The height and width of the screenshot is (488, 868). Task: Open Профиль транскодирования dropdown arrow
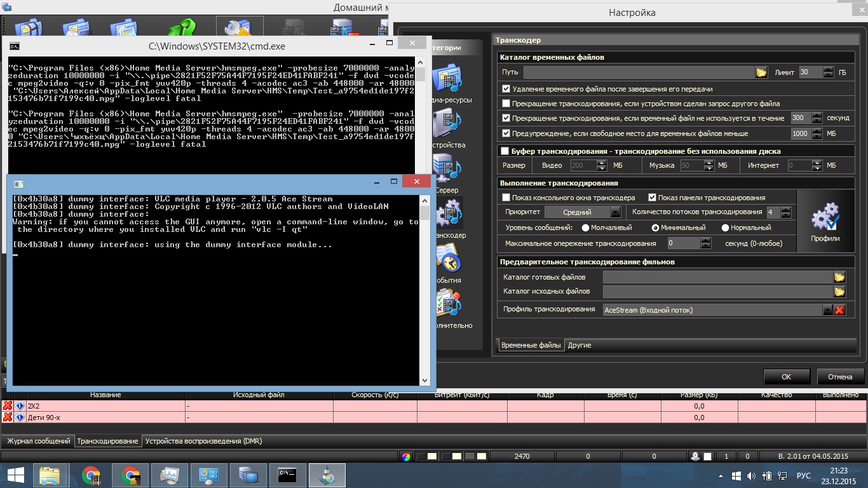coord(827,310)
